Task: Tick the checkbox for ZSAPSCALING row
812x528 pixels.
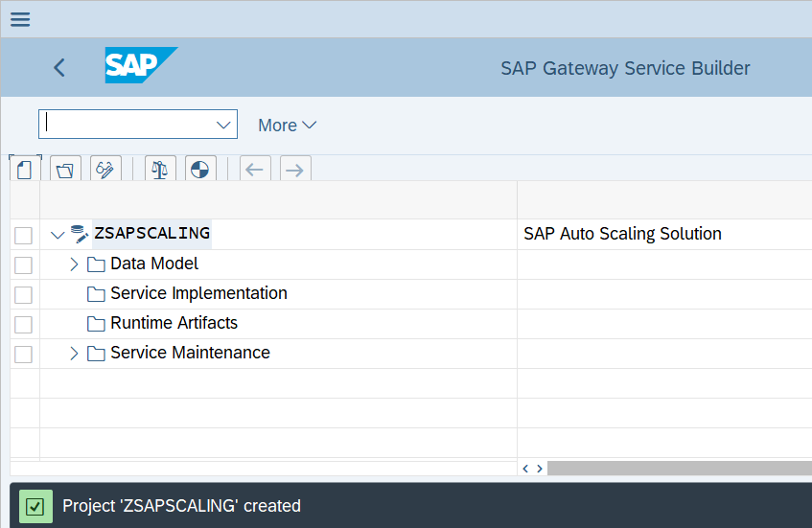Action: [x=23, y=235]
